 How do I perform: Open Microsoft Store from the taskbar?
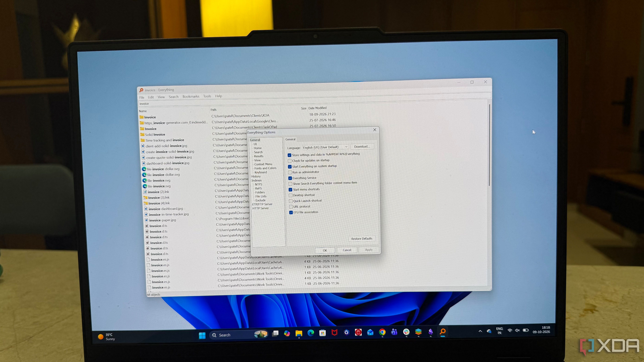323,333
